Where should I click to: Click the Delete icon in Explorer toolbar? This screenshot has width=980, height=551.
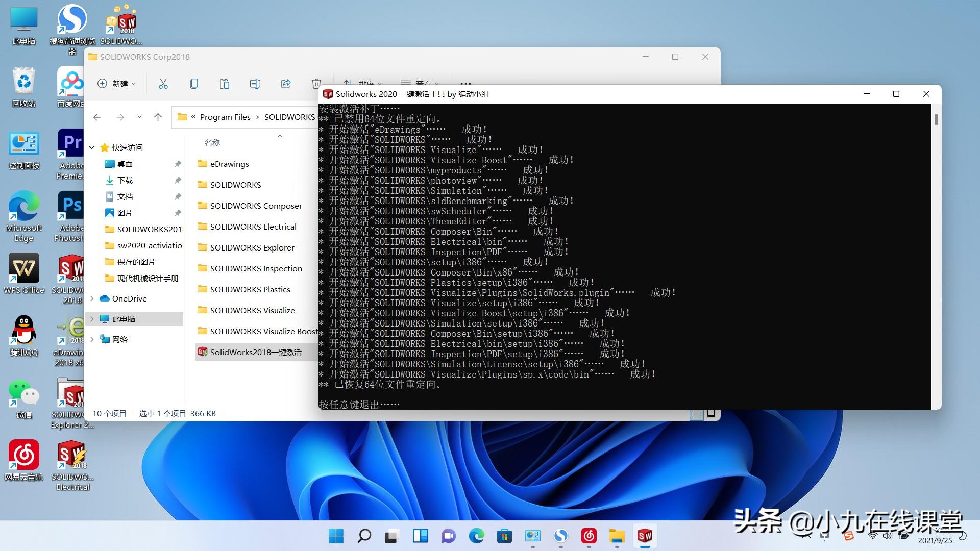[316, 84]
